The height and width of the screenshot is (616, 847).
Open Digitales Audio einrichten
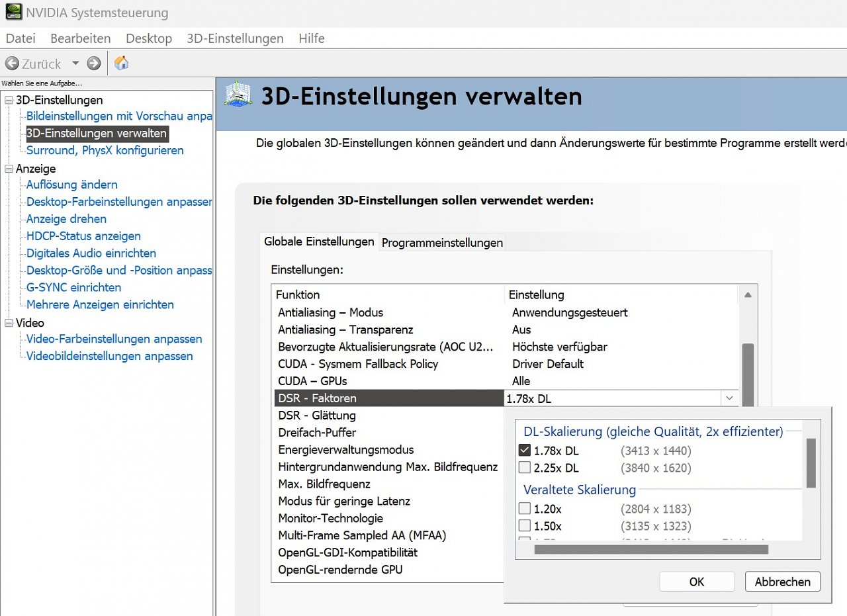91,253
